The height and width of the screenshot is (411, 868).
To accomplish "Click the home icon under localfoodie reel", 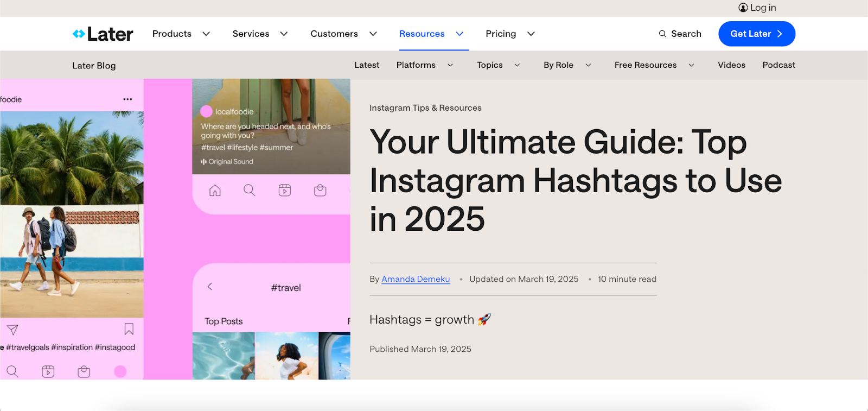I will [215, 190].
